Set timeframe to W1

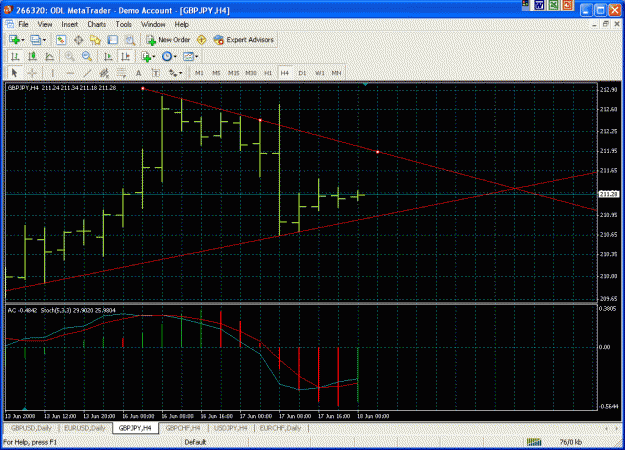[x=320, y=73]
